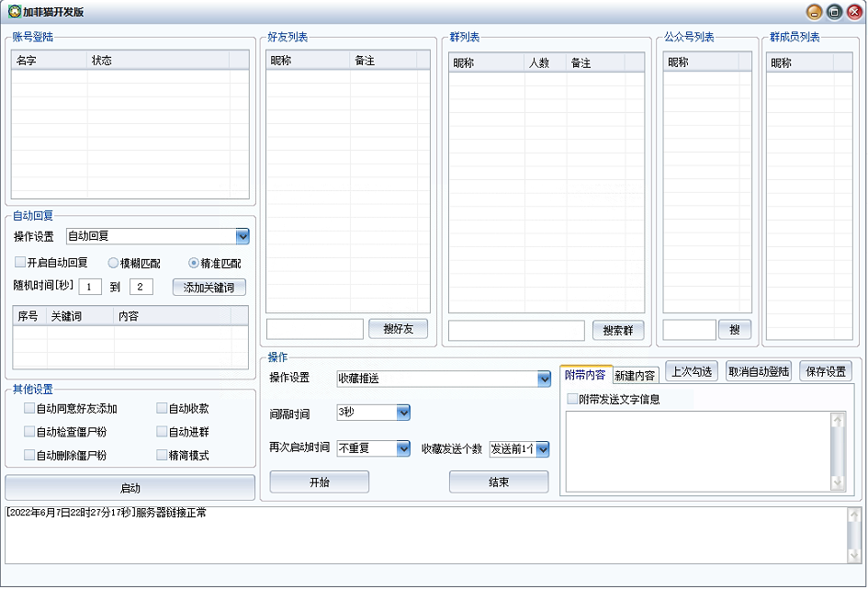This screenshot has width=868, height=589.
Task: Switch to the 附带内容 tab
Action: click(585, 375)
